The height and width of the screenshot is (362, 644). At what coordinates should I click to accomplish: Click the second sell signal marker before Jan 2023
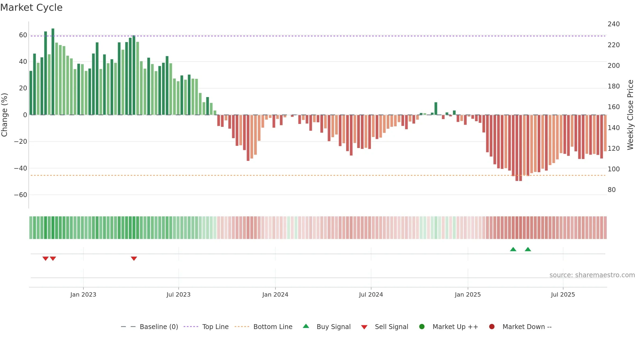[53, 258]
